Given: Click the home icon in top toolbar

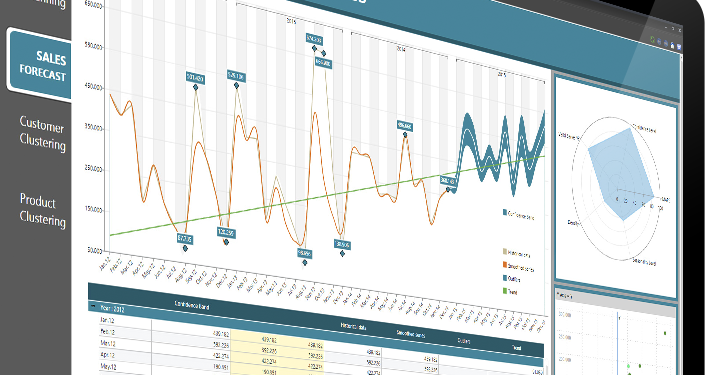Looking at the screenshot, I should (x=672, y=45).
